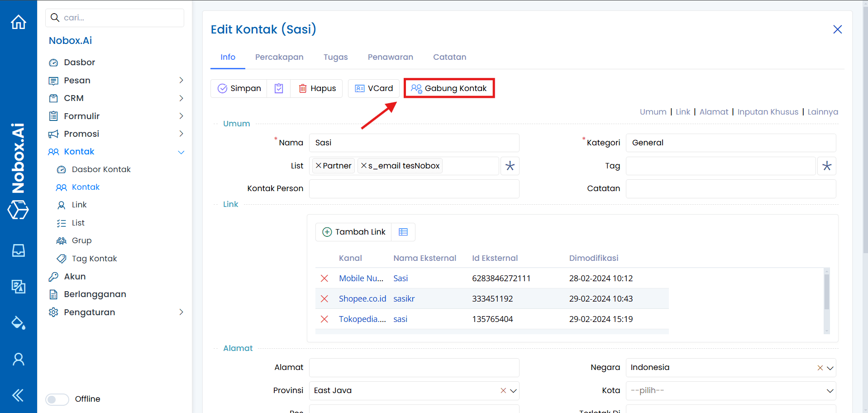Open the Catatan tab

[x=449, y=57]
